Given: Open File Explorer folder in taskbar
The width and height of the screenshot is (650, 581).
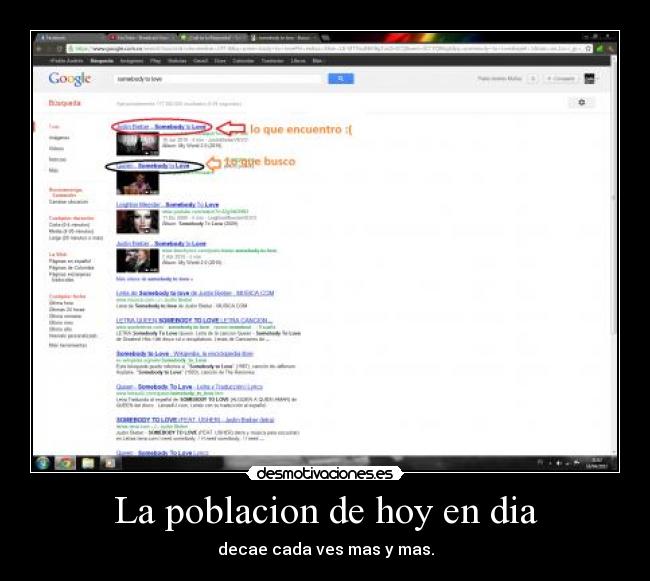Looking at the screenshot, I should point(87,462).
